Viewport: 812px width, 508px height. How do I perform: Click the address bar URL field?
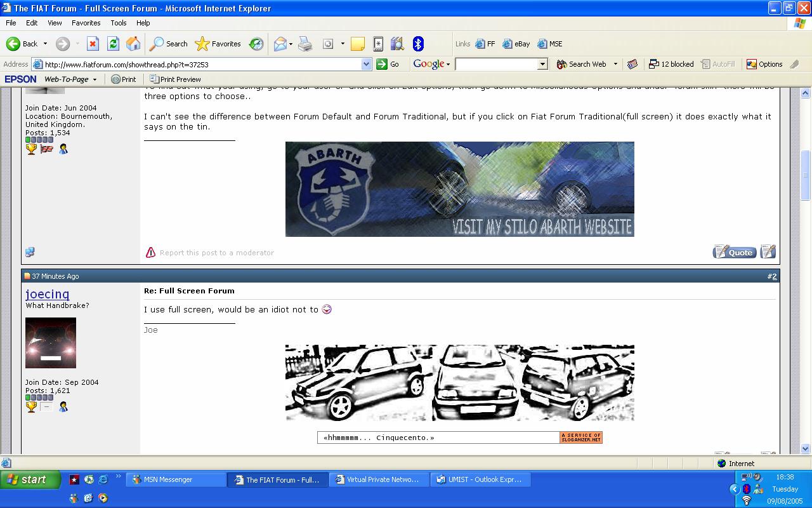[x=202, y=64]
